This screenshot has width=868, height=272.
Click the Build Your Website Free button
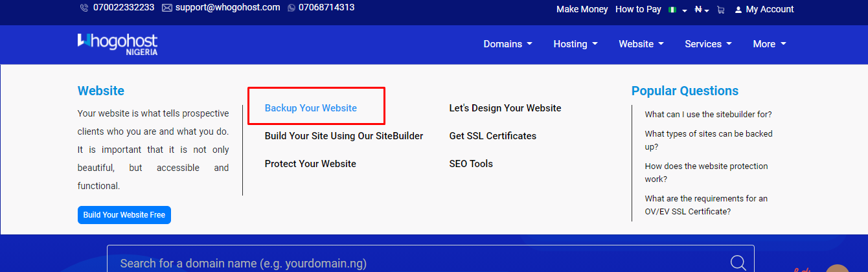[x=124, y=215]
